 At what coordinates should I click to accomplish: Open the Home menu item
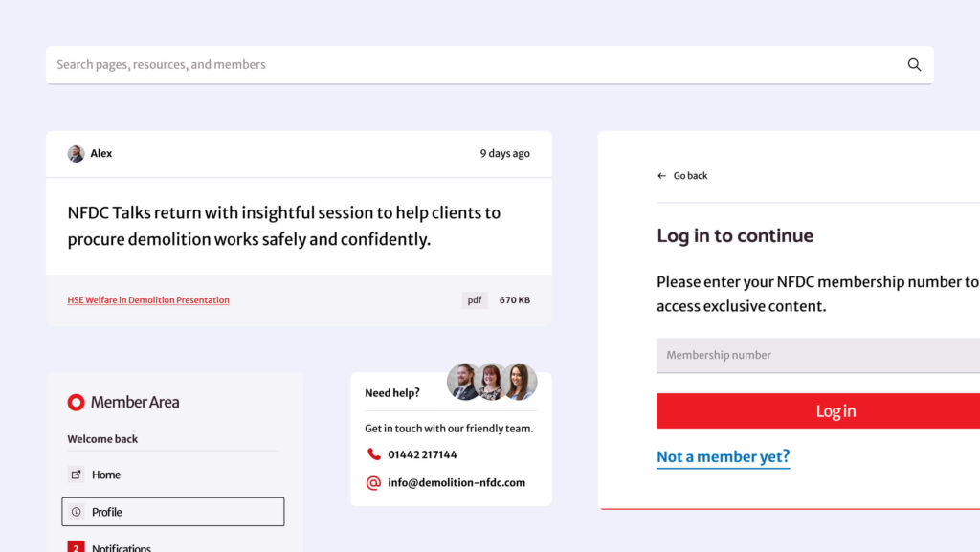[173, 475]
